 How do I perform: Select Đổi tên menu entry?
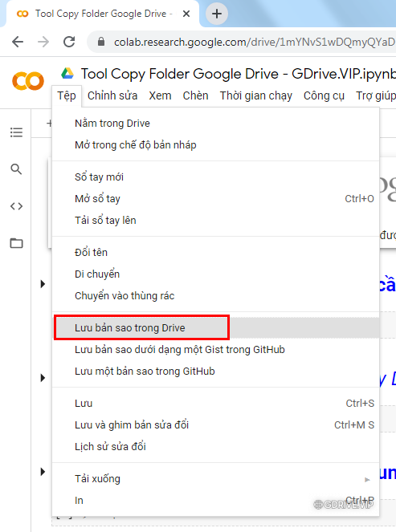215,252
